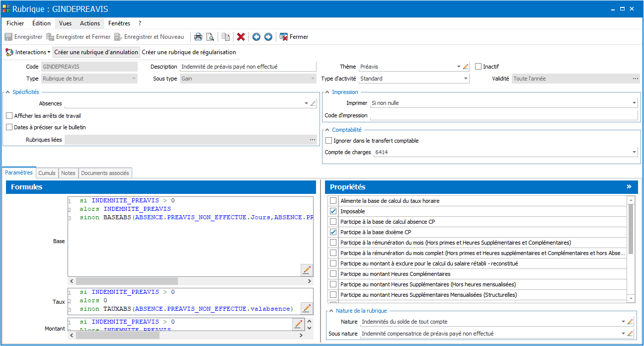
Task: Uncheck Participe à la base dixième CP
Action: (x=333, y=232)
